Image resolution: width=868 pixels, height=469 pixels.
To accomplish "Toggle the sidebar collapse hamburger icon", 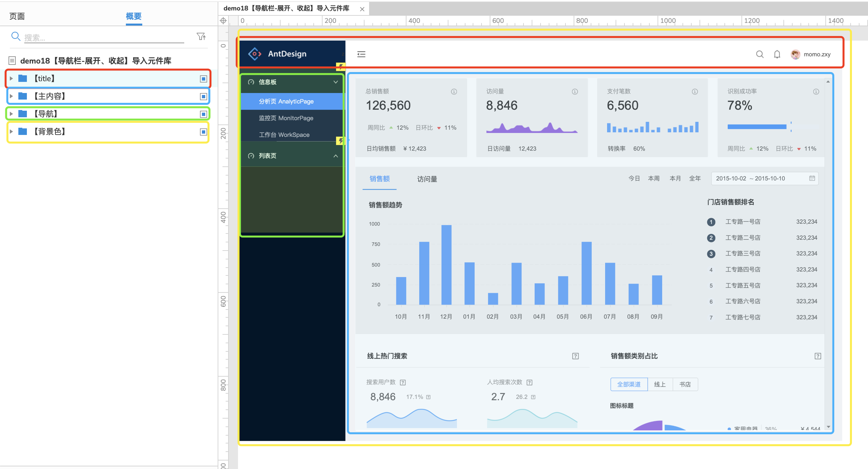I will (x=361, y=54).
